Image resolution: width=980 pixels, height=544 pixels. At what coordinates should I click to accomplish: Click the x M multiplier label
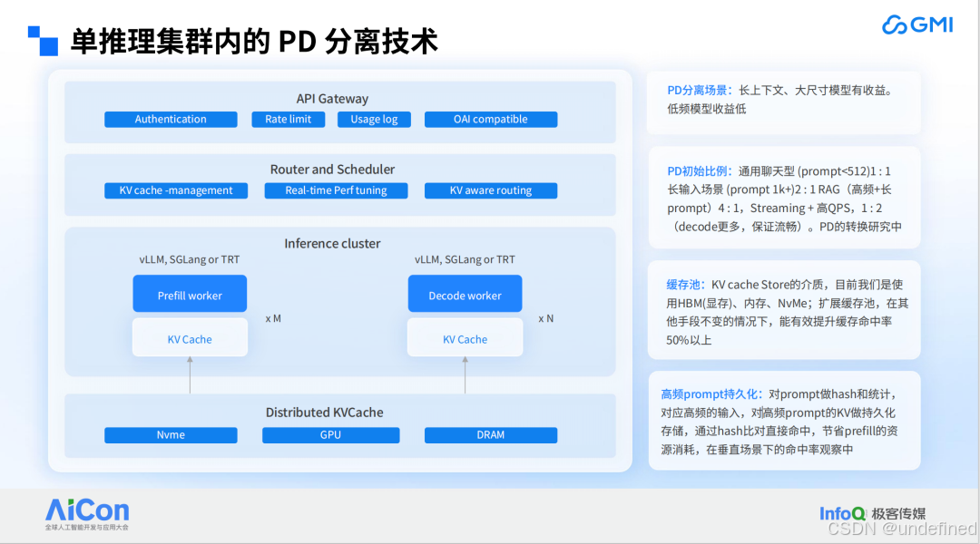(273, 318)
